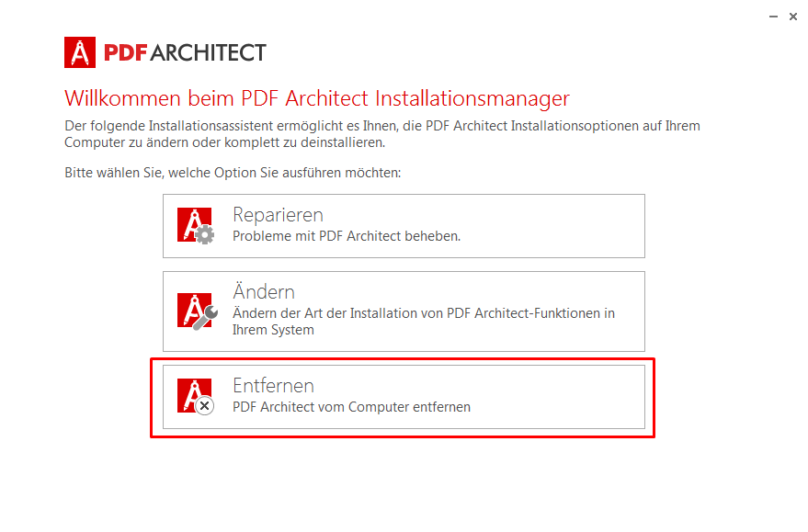
Task: Choose the Reparieren option title
Action: [278, 215]
